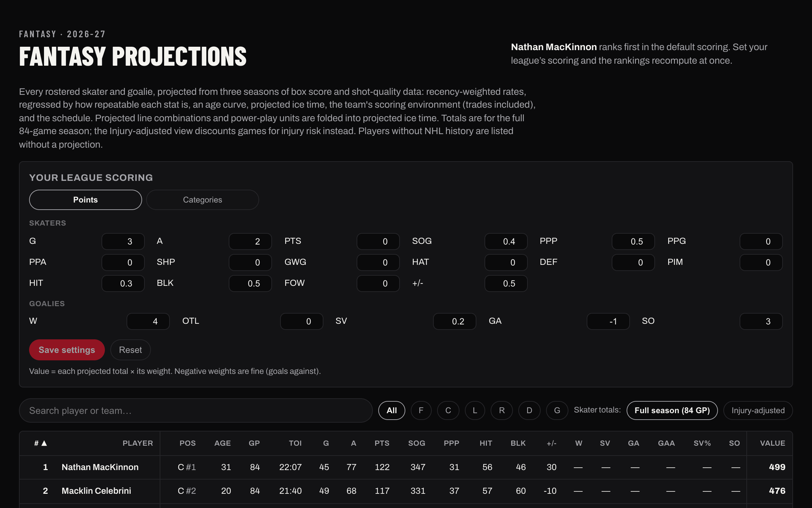Edit the skater G weight field
The width and height of the screenshot is (812, 508).
tap(123, 241)
